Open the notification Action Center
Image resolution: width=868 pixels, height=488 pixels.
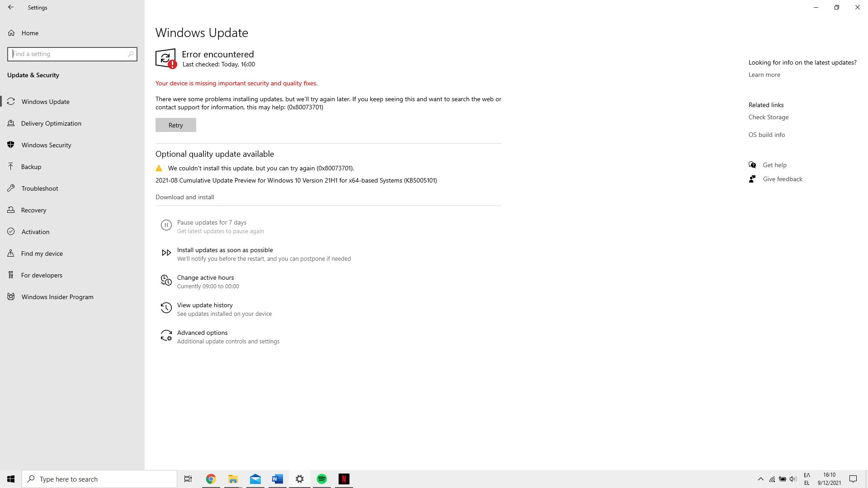point(853,479)
